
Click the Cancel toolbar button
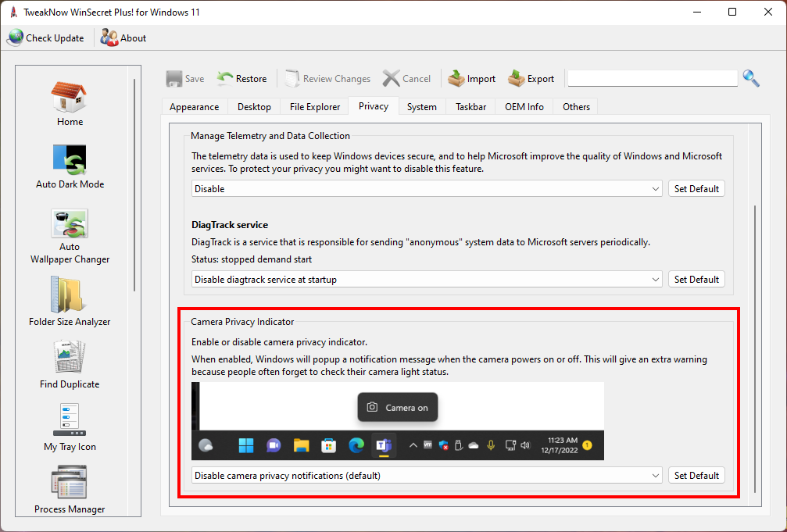coord(406,79)
